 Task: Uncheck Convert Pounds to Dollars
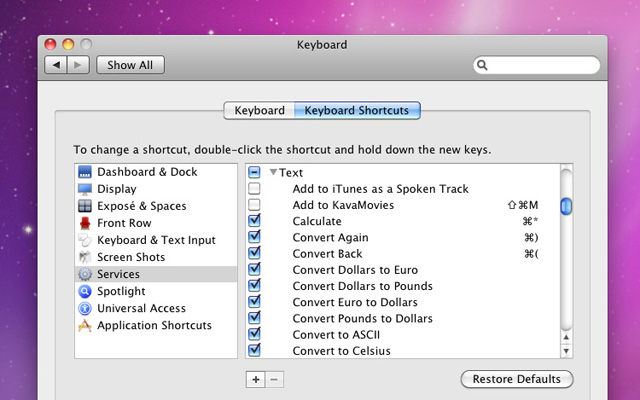click(x=254, y=318)
